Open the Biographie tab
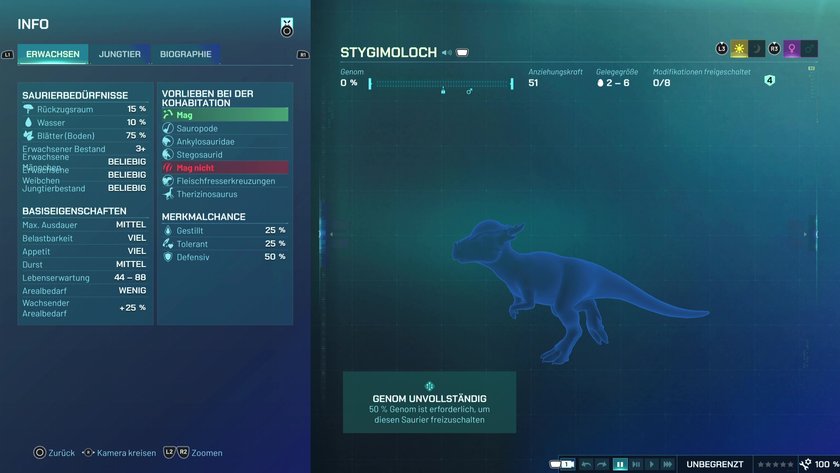The height and width of the screenshot is (473, 840). point(185,54)
